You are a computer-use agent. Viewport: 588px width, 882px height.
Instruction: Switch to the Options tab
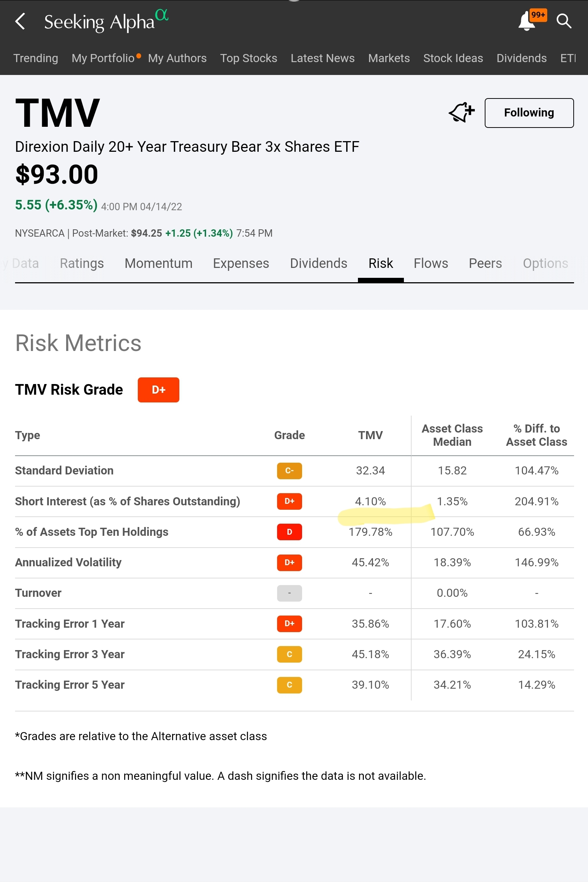pyautogui.click(x=545, y=263)
